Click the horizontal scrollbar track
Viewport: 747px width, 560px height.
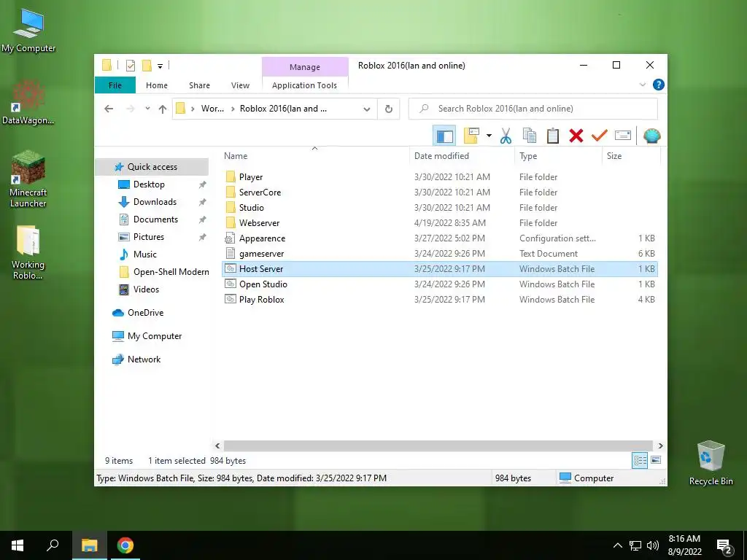438,446
